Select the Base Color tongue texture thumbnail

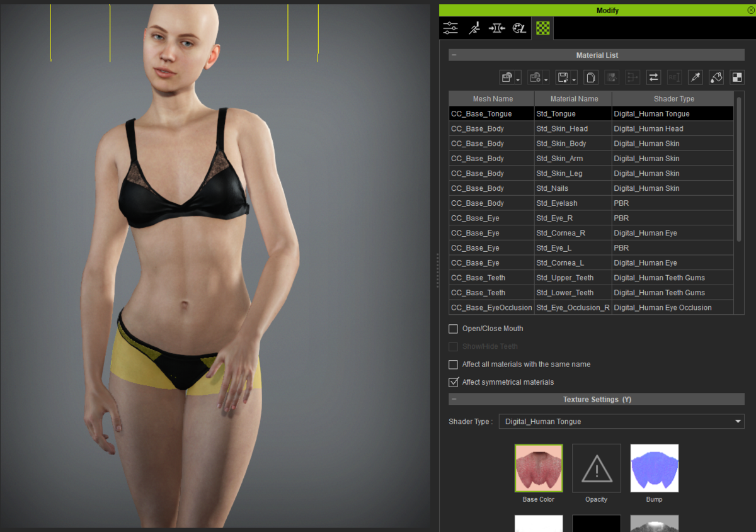pos(539,468)
